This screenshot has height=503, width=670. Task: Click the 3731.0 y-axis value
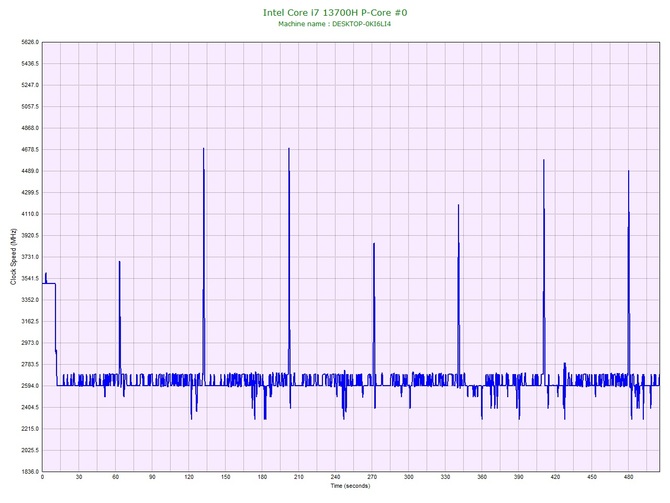30,257
